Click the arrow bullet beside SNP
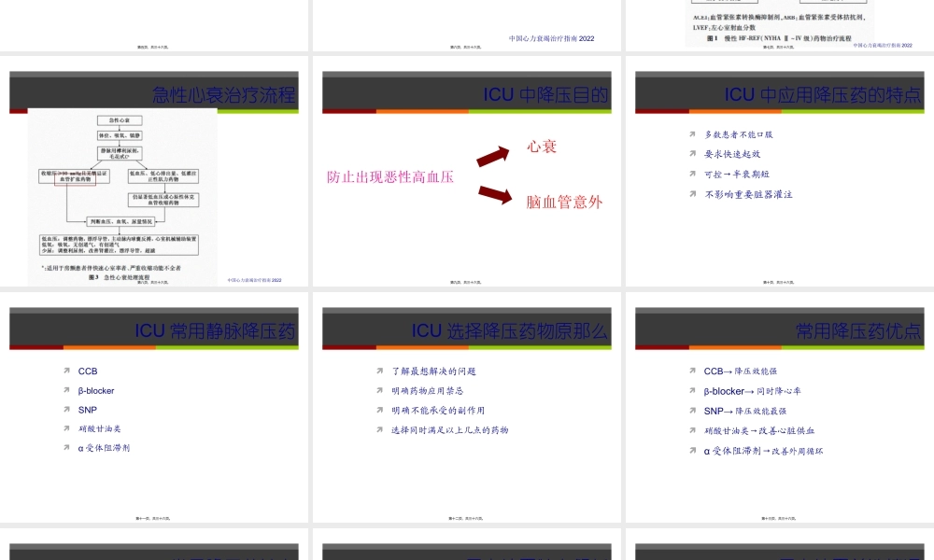934x560 pixels. click(65, 411)
